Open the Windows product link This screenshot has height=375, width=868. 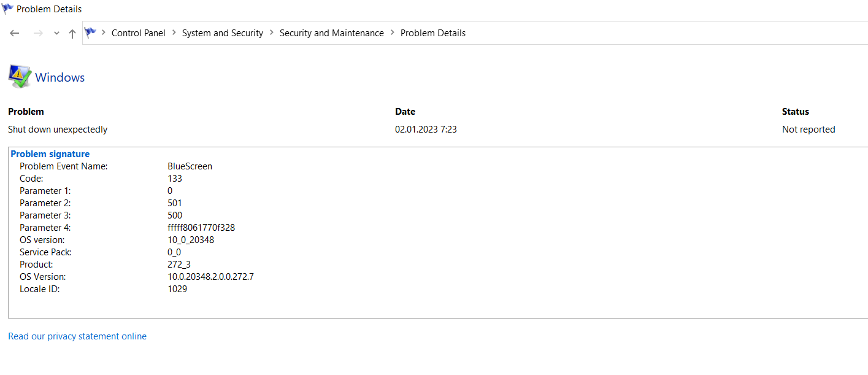click(x=59, y=77)
